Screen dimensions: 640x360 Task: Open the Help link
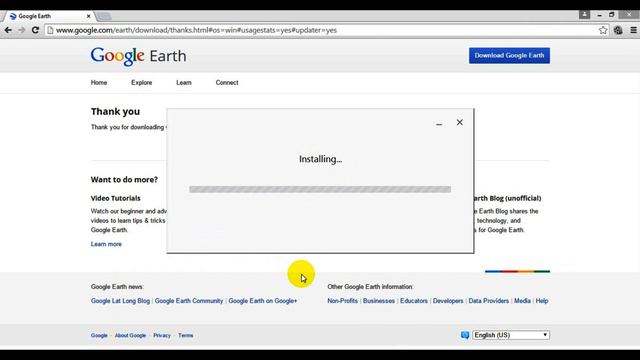pos(542,301)
